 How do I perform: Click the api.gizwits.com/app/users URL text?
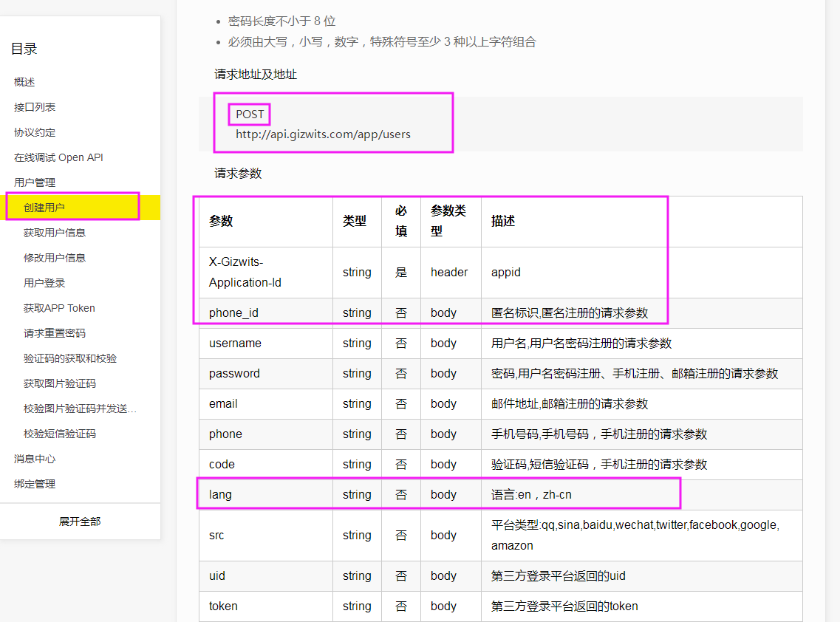coord(323,134)
